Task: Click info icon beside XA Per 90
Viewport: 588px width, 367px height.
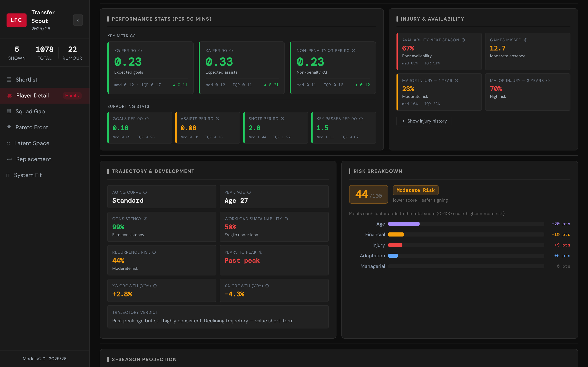Action: pyautogui.click(x=231, y=51)
